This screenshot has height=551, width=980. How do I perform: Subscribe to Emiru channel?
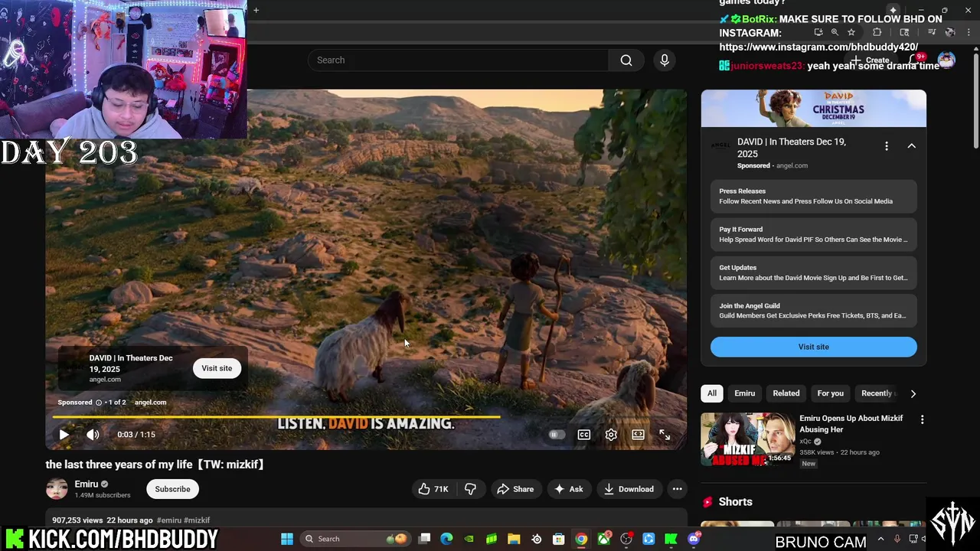coord(172,489)
